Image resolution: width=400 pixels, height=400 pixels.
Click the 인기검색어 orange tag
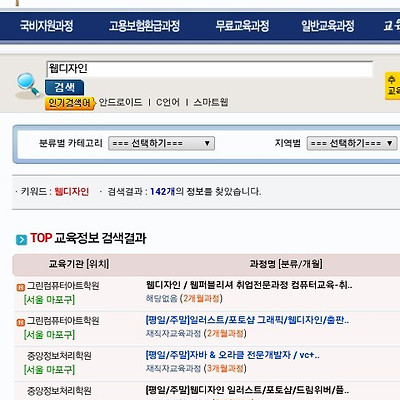[70, 103]
